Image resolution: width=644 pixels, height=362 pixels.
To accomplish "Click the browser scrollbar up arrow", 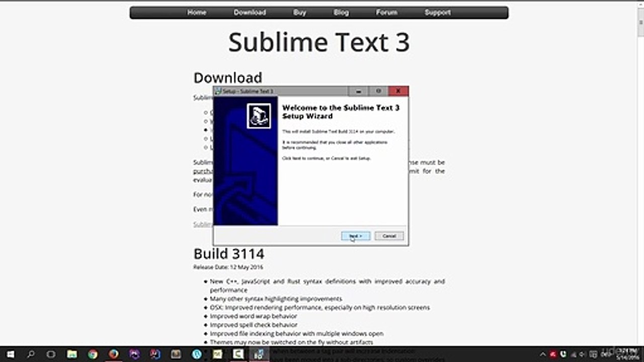I will (640, 5).
